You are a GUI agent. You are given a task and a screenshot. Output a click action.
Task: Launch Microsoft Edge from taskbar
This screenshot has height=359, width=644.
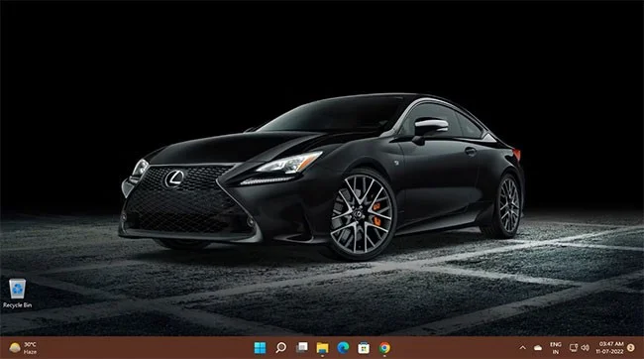point(343,348)
